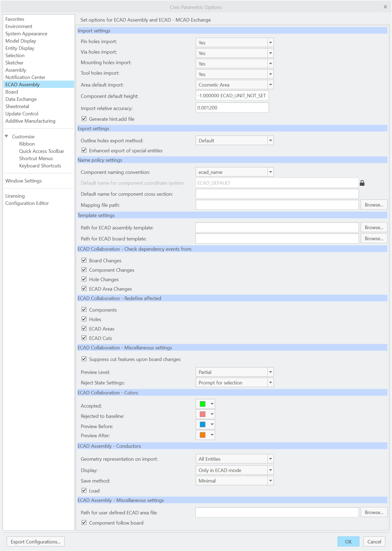Viewport: 392px width, 551px height.
Task: Click Export Configurations button
Action: [x=36, y=542]
